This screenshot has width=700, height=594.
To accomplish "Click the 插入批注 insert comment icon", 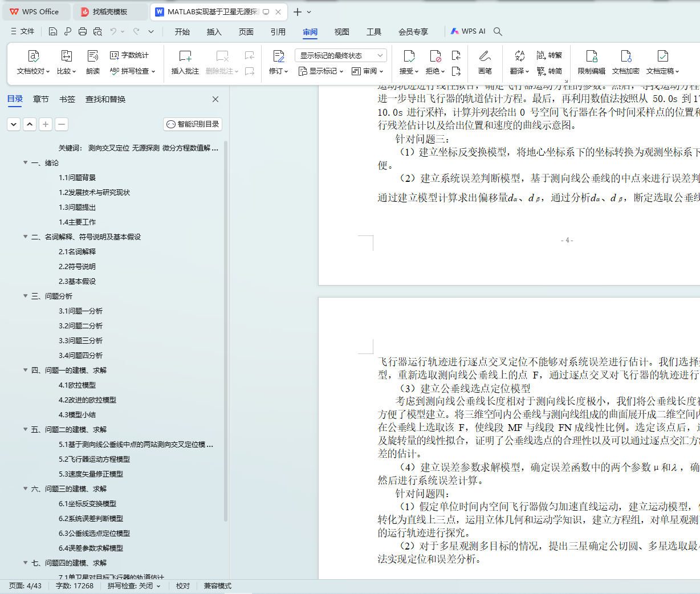I will click(185, 56).
